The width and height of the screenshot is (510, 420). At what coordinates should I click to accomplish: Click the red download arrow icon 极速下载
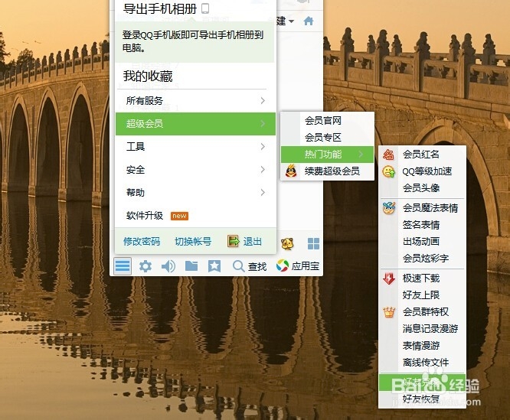[389, 278]
